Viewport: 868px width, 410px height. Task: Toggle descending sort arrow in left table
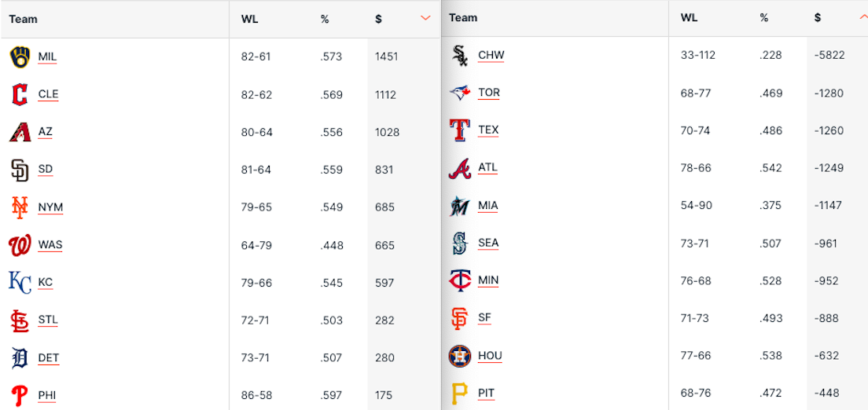point(426,18)
